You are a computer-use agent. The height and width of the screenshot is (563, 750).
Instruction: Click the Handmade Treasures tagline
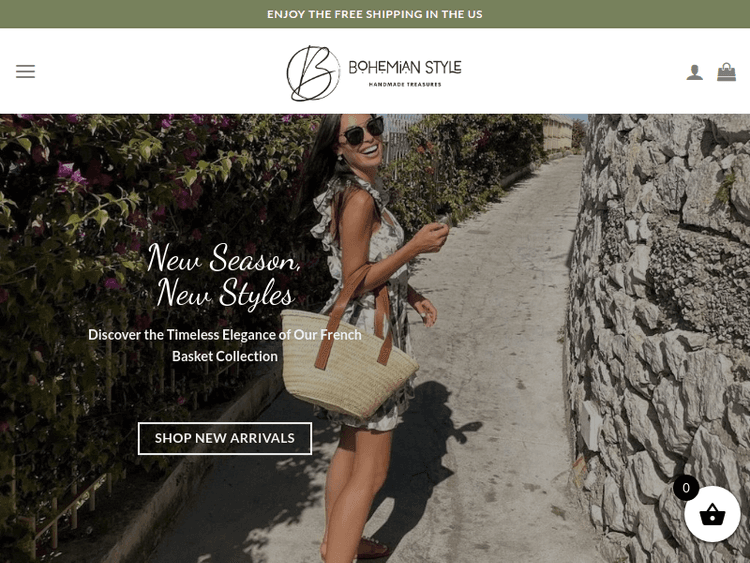pos(405,85)
